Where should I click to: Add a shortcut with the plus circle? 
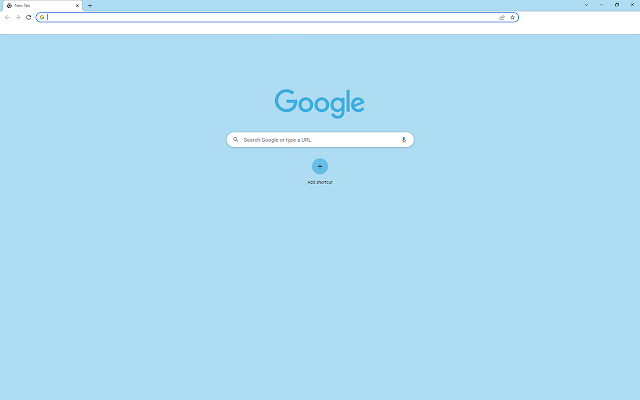point(320,166)
